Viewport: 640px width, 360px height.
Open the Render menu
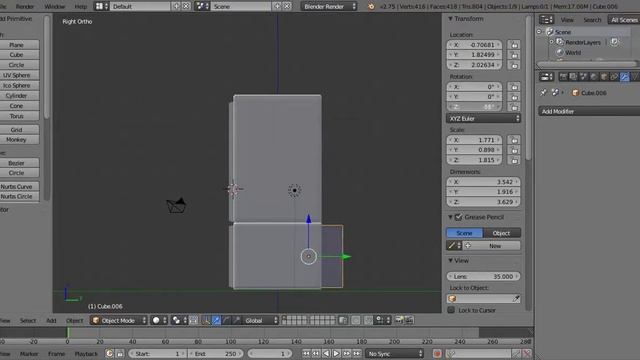24,6
